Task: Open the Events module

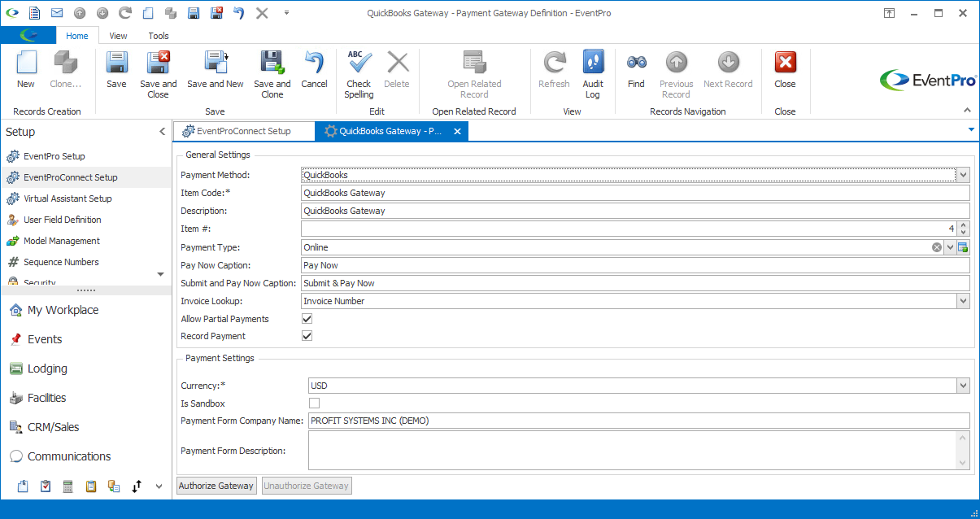Action: point(45,339)
